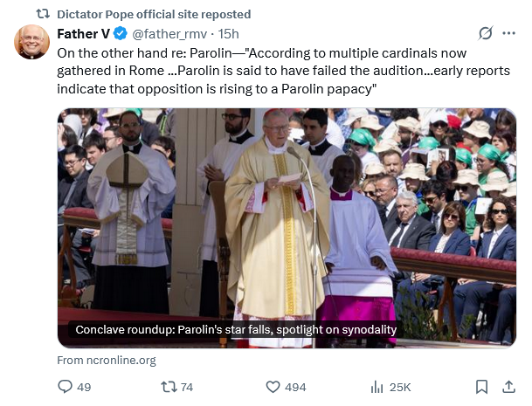Viewport: 532px width, 406px height.
Task: Click 'Dictator Pope official site reposted' link
Action: [x=153, y=14]
